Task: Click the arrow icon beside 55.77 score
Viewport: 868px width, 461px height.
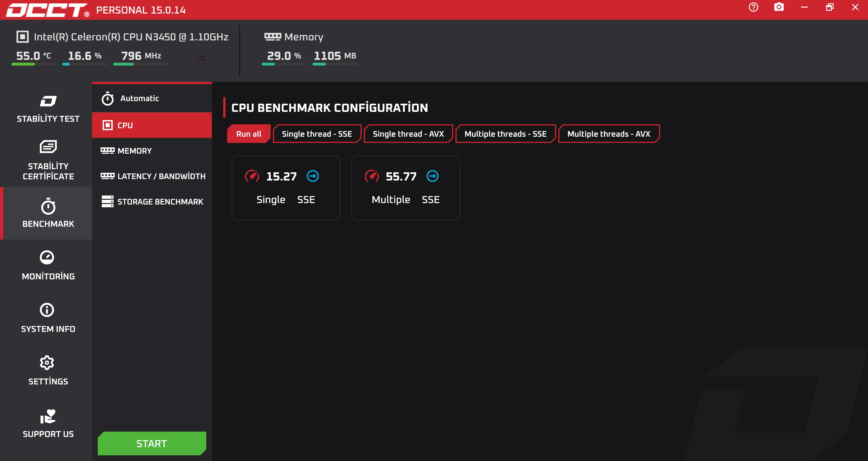Action: click(432, 176)
